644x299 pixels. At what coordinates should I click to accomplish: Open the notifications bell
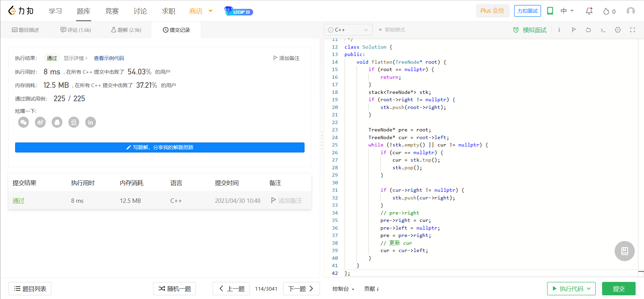(x=589, y=11)
